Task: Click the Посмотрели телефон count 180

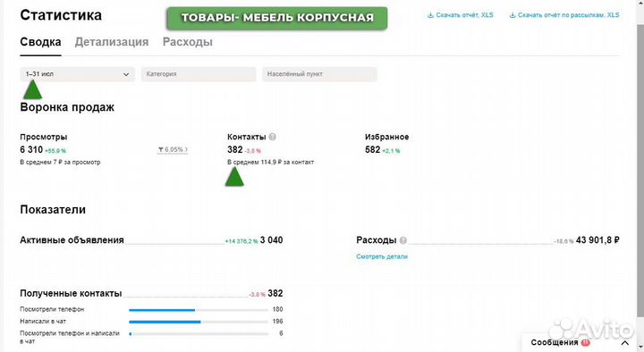Action: tap(277, 309)
